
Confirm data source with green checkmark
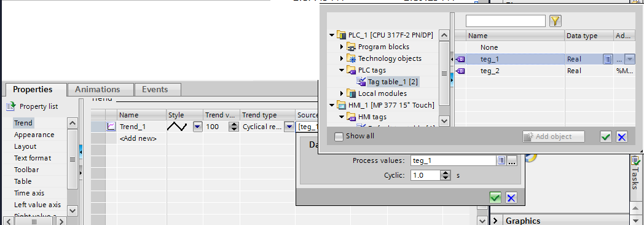point(495,198)
